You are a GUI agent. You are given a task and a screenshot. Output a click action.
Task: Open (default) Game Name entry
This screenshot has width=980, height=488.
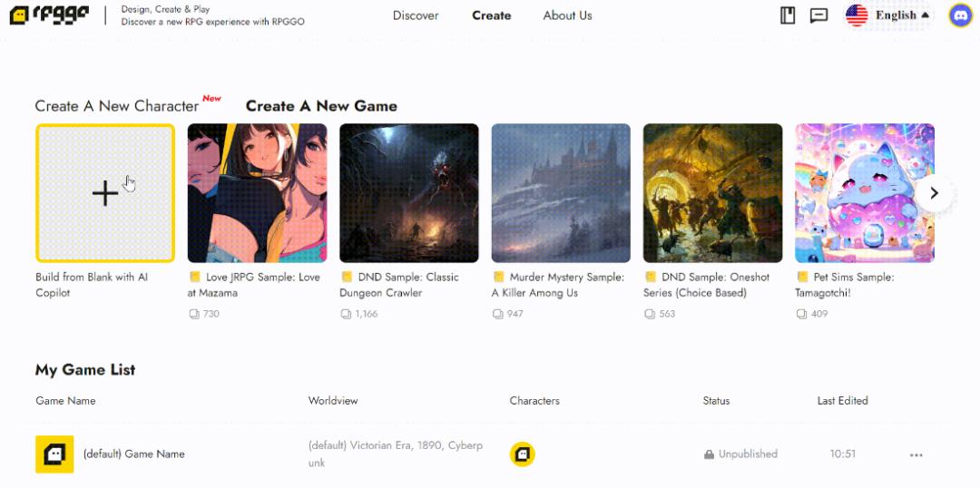click(133, 454)
